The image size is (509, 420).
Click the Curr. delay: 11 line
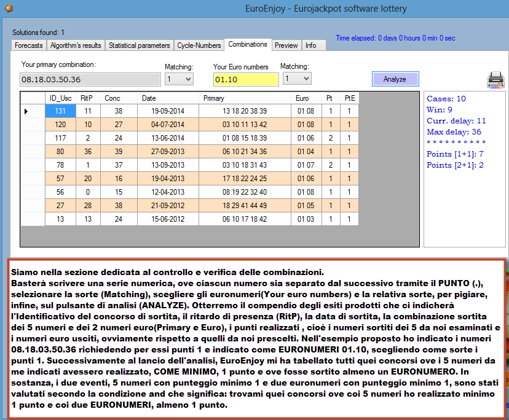coord(456,120)
